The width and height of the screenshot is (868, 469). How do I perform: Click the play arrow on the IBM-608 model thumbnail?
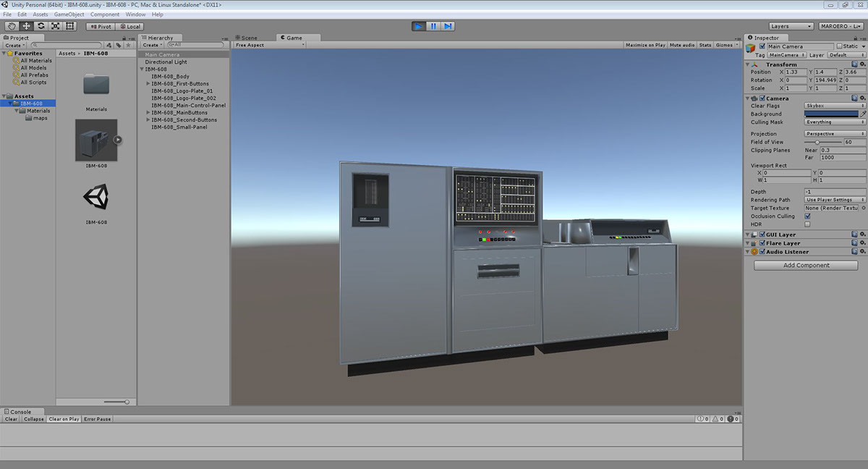click(x=118, y=140)
